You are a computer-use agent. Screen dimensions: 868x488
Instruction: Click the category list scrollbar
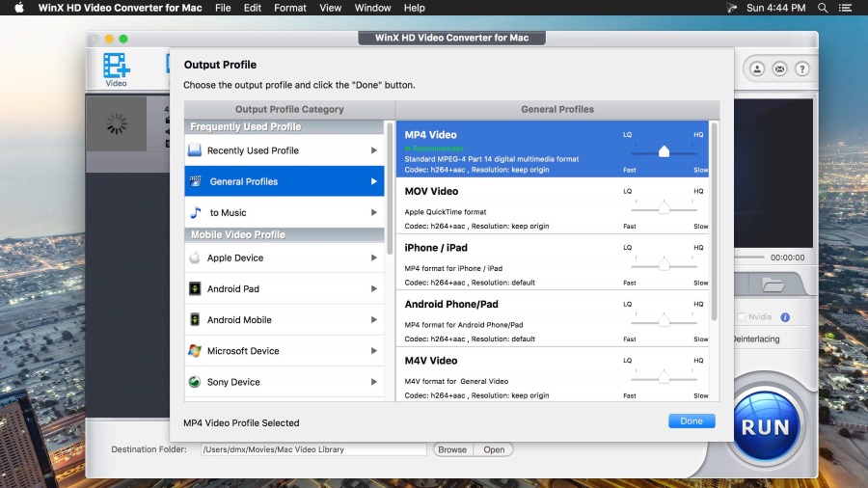pyautogui.click(x=390, y=189)
